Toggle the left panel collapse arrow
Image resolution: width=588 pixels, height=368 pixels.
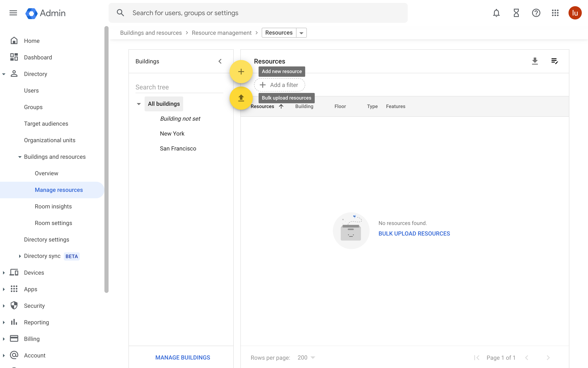pyautogui.click(x=220, y=61)
